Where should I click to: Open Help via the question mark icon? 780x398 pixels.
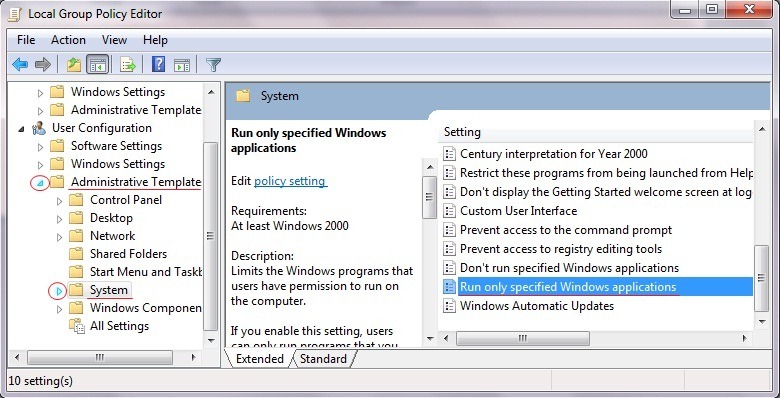pyautogui.click(x=158, y=64)
